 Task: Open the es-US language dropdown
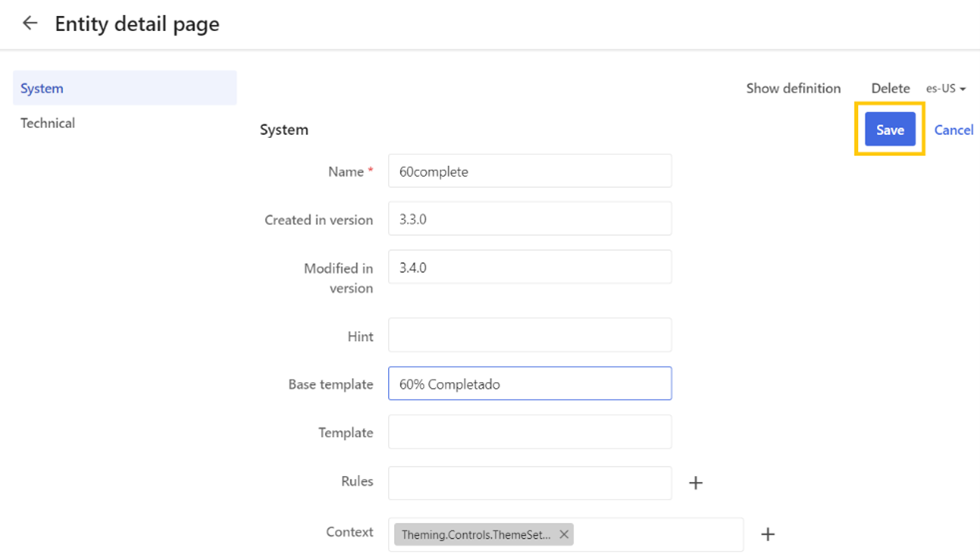coord(945,88)
